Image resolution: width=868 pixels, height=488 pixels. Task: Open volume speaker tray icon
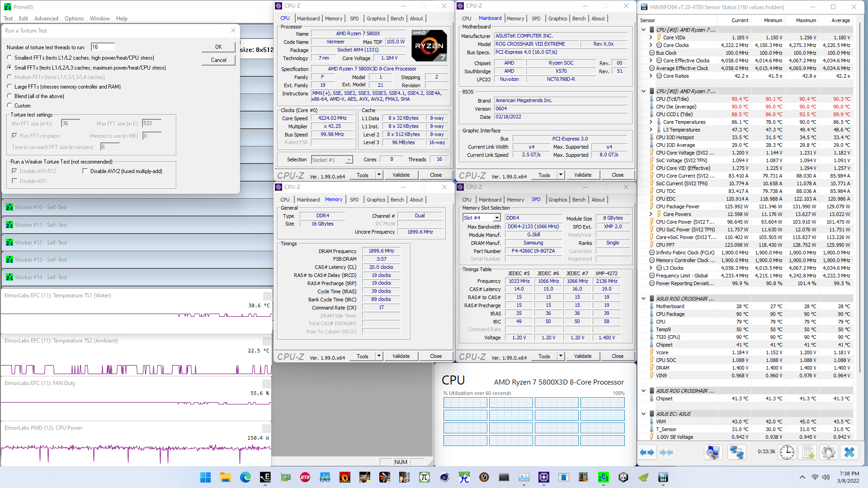pyautogui.click(x=826, y=477)
